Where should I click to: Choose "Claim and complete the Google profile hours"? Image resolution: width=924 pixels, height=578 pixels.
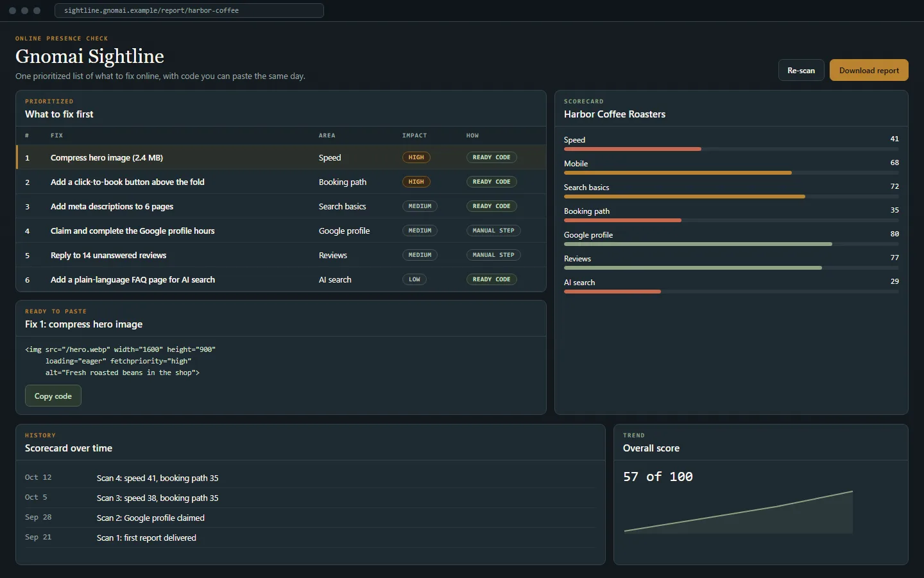click(x=281, y=231)
